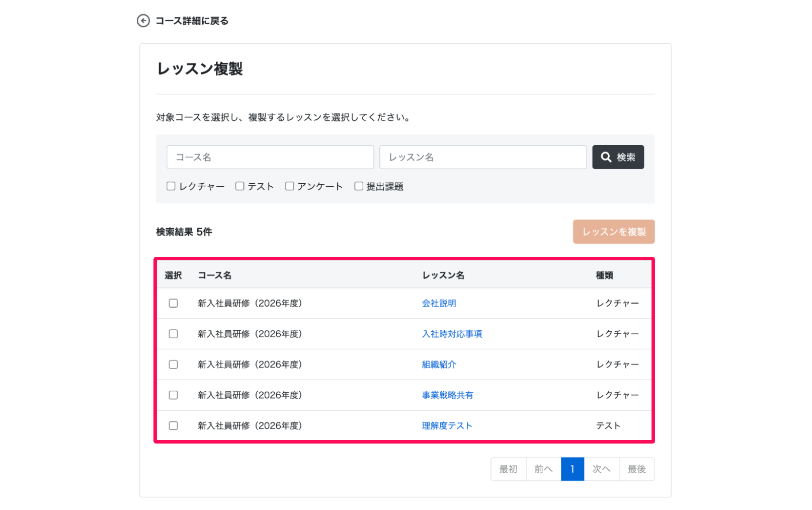The width and height of the screenshot is (812, 510).
Task: Click the back arrow circle icon
Action: [143, 21]
